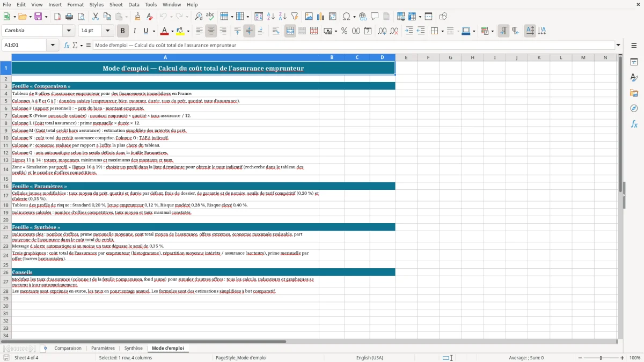This screenshot has width=644, height=362.
Task: Open the sidebar Properties panel
Action: 634,62
